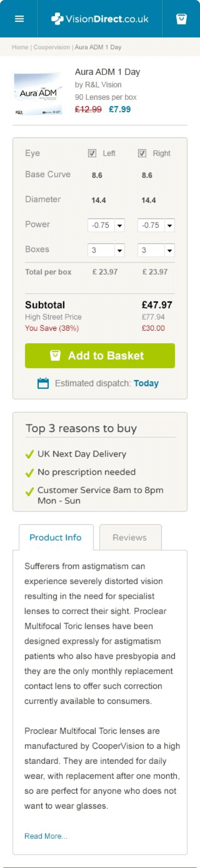
Task: Click checkmark beside Customer Service 8am to 8pm
Action: (x=30, y=491)
